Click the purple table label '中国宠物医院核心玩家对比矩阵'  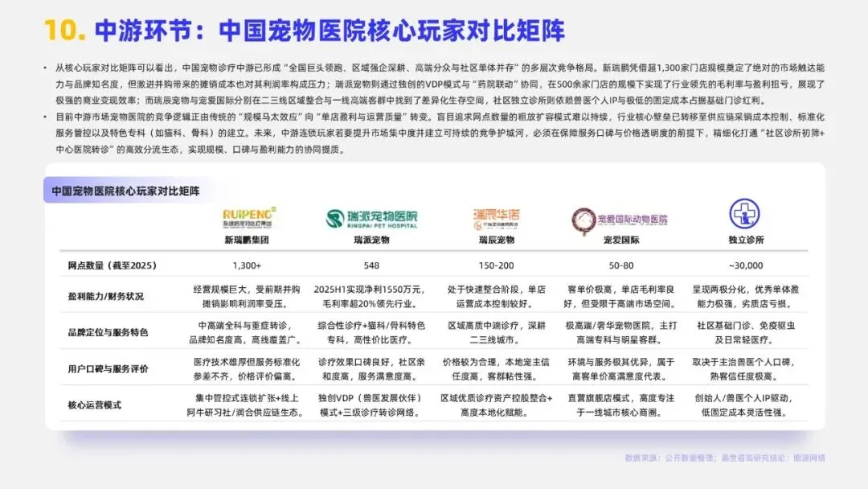(x=125, y=191)
